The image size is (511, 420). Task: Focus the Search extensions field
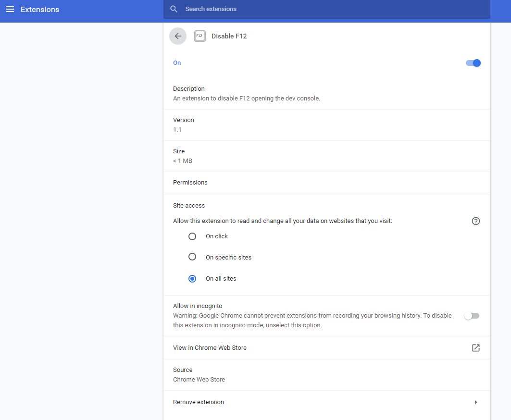(326, 9)
